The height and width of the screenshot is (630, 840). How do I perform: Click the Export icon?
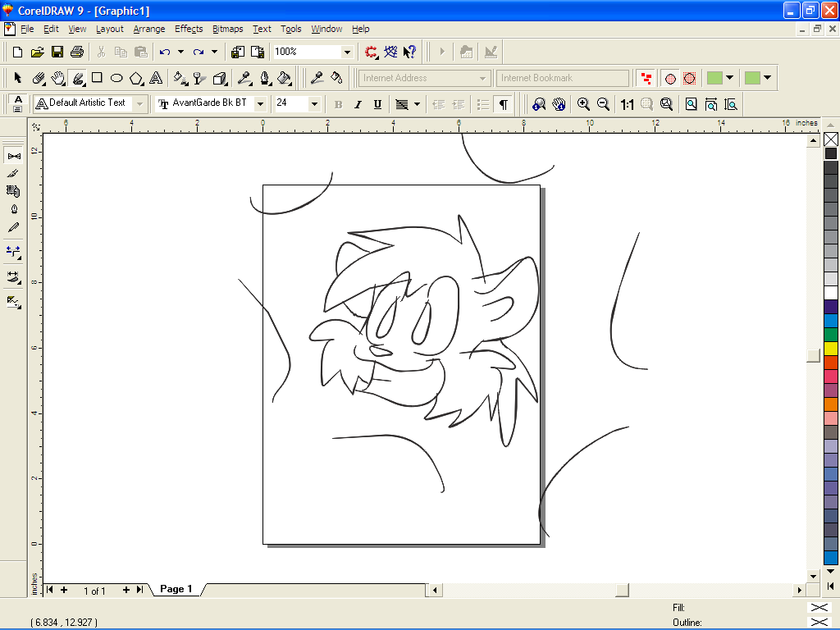point(258,52)
